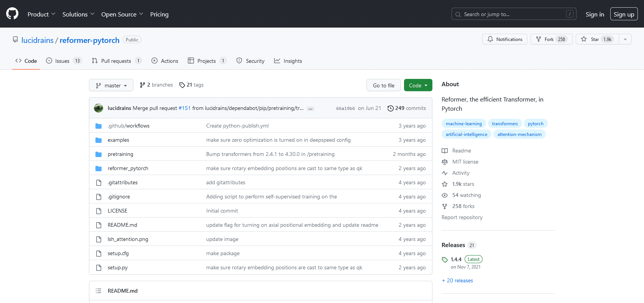
Task: Open the lsh_attention.png file
Action: [128, 239]
